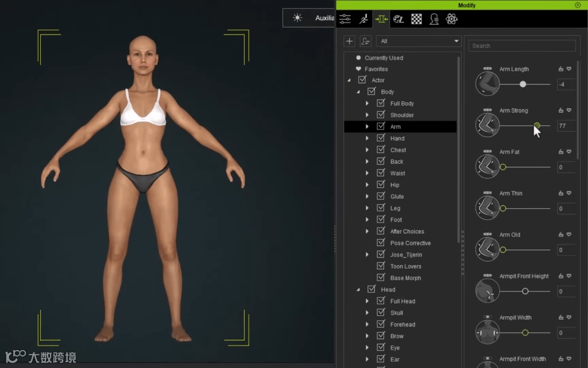
Task: Lock the Arm Fat slider
Action: (x=560, y=151)
